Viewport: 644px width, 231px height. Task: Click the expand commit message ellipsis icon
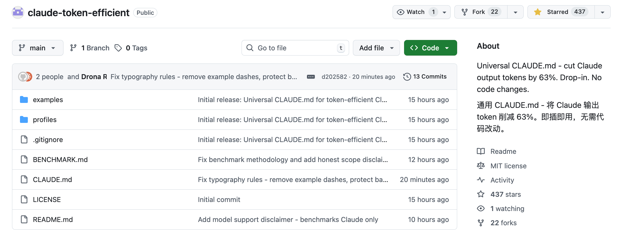coord(311,77)
